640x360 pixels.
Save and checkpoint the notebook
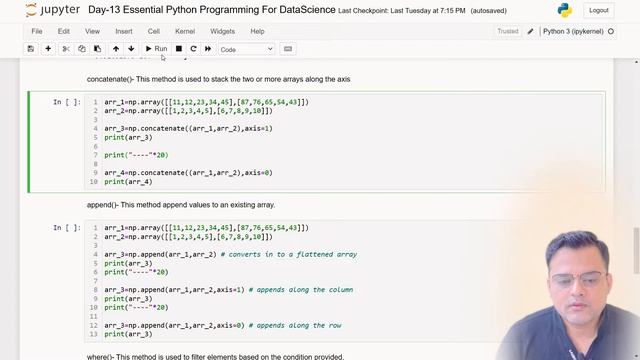click(31, 49)
